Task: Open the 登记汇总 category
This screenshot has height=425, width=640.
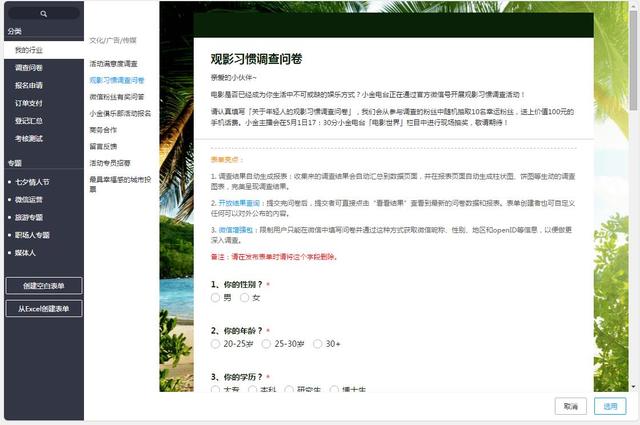Action: click(x=29, y=121)
